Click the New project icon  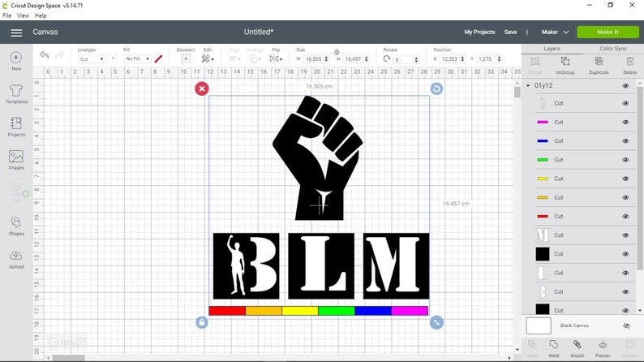[x=16, y=61]
